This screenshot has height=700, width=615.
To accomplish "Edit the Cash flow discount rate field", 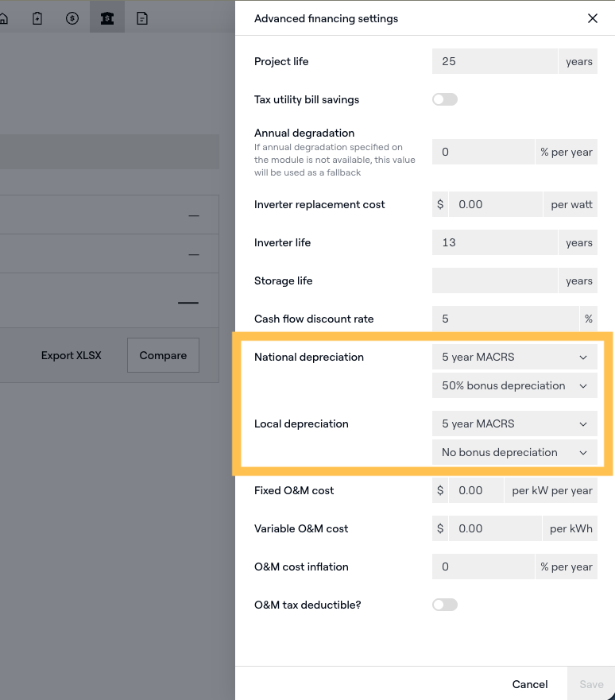I will 505,319.
